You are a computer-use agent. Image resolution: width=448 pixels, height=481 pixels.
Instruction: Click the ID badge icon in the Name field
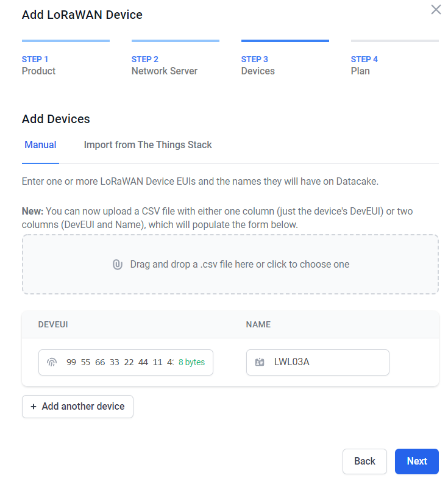coord(260,362)
